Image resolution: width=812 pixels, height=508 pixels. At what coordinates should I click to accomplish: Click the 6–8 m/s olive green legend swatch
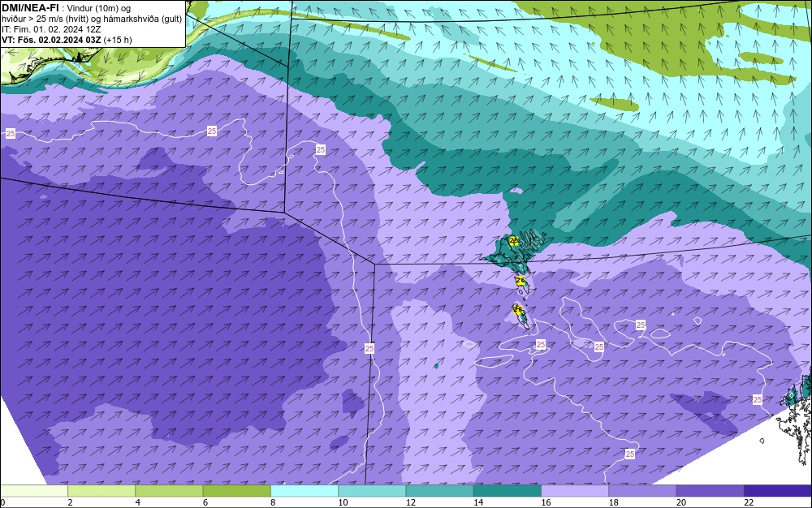click(236, 490)
